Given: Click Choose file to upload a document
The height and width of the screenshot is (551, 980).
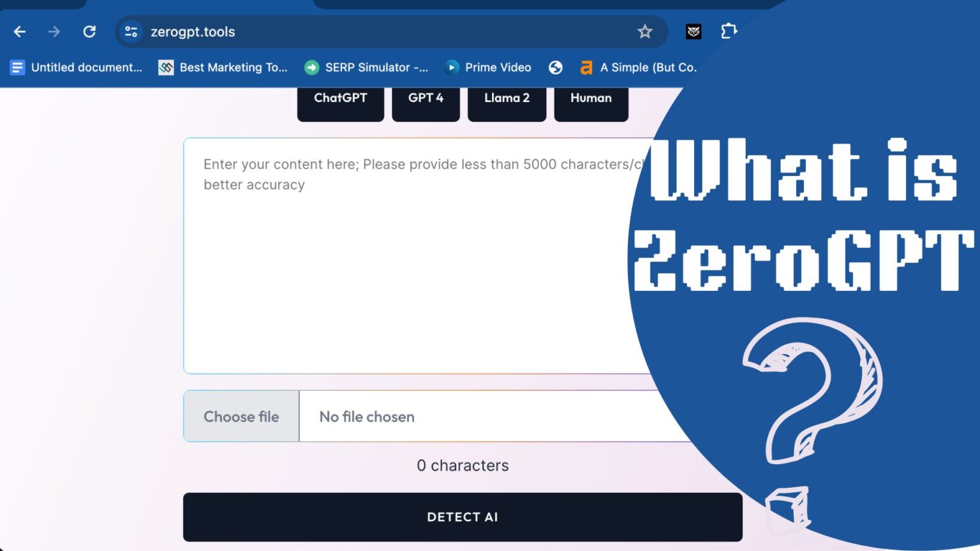Looking at the screenshot, I should pyautogui.click(x=241, y=416).
